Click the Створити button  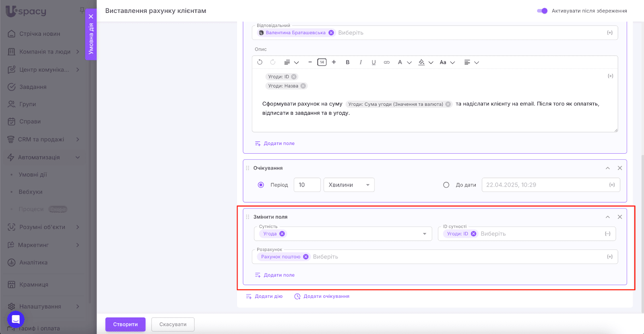coord(125,324)
